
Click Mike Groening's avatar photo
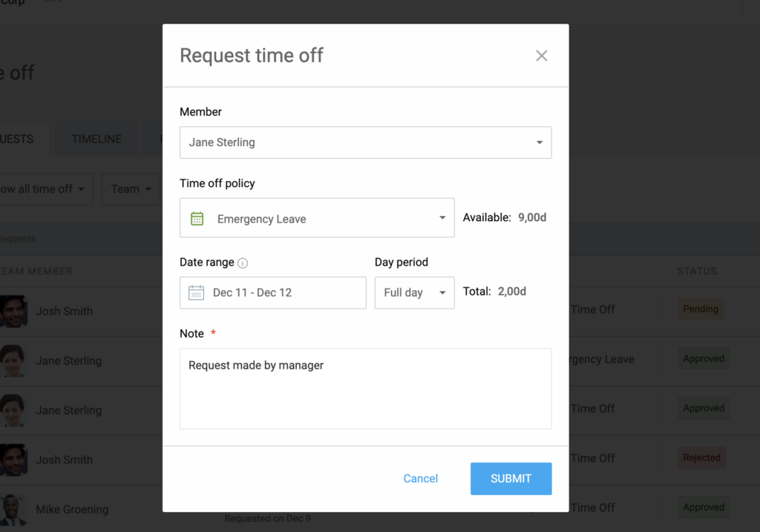[x=13, y=509]
